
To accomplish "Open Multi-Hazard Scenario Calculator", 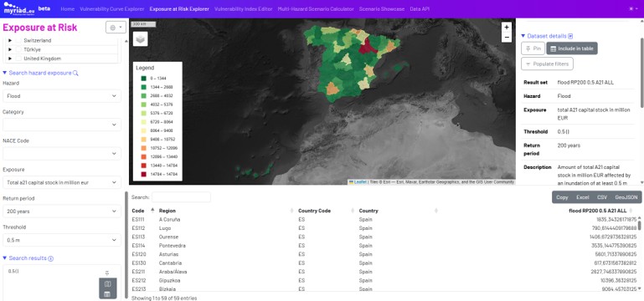I will [x=316, y=9].
